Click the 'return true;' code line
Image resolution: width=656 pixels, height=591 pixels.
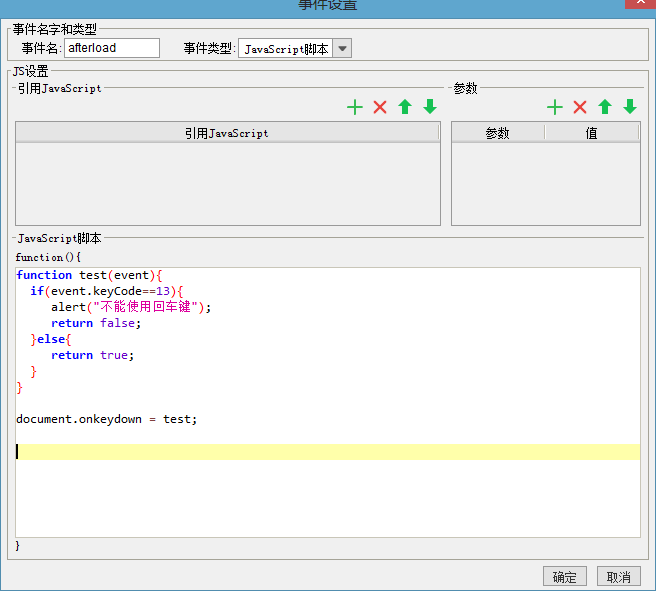[92, 355]
